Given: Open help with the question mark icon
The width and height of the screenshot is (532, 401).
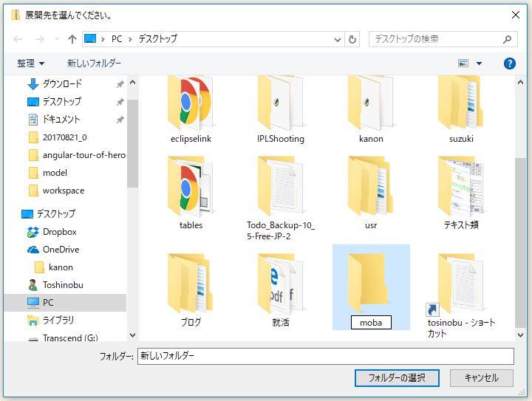Looking at the screenshot, I should (x=509, y=64).
